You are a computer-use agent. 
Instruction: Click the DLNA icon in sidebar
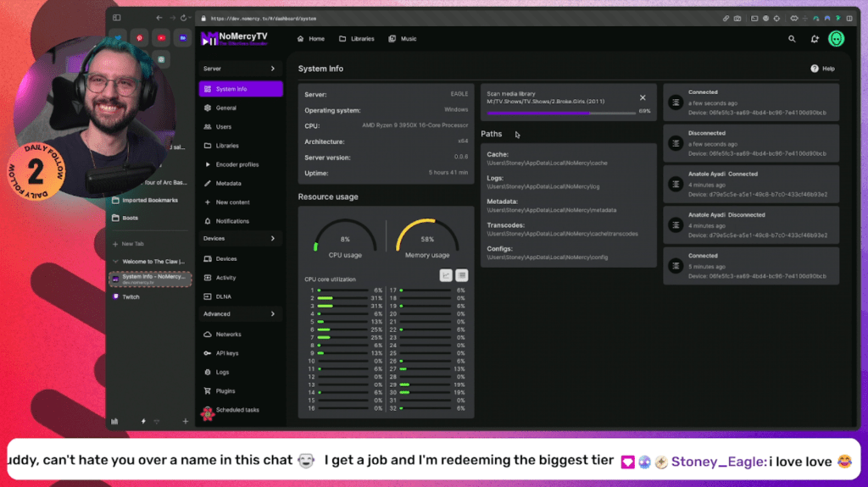[x=208, y=296]
